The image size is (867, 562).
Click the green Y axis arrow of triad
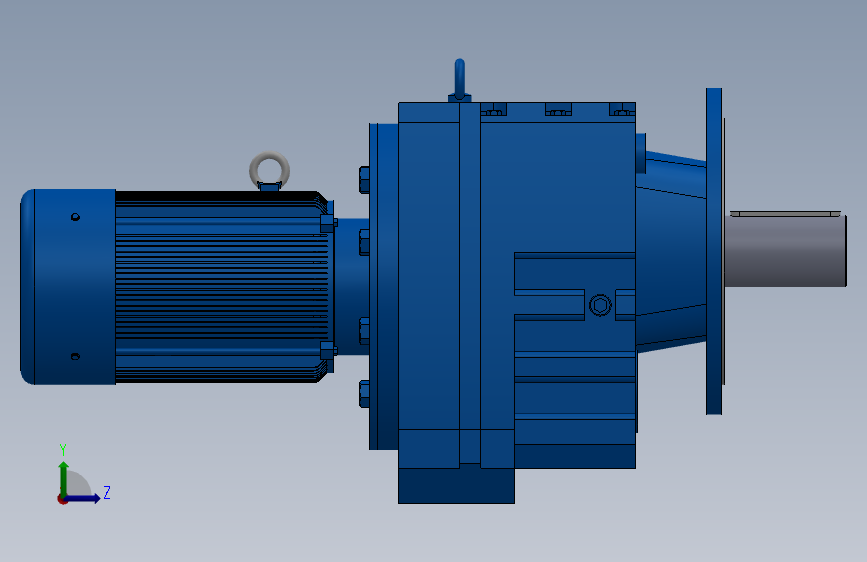coord(64,478)
